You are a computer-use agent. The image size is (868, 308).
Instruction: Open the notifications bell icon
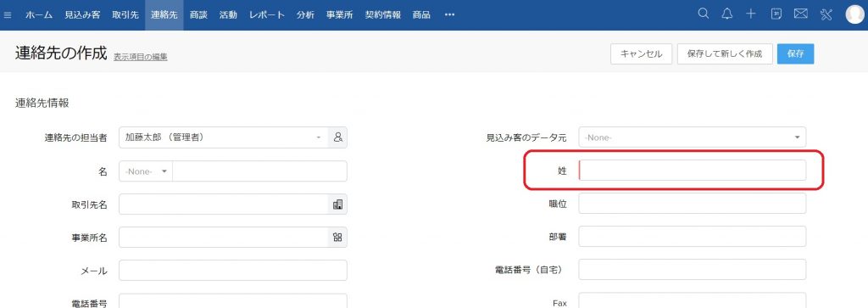[726, 14]
